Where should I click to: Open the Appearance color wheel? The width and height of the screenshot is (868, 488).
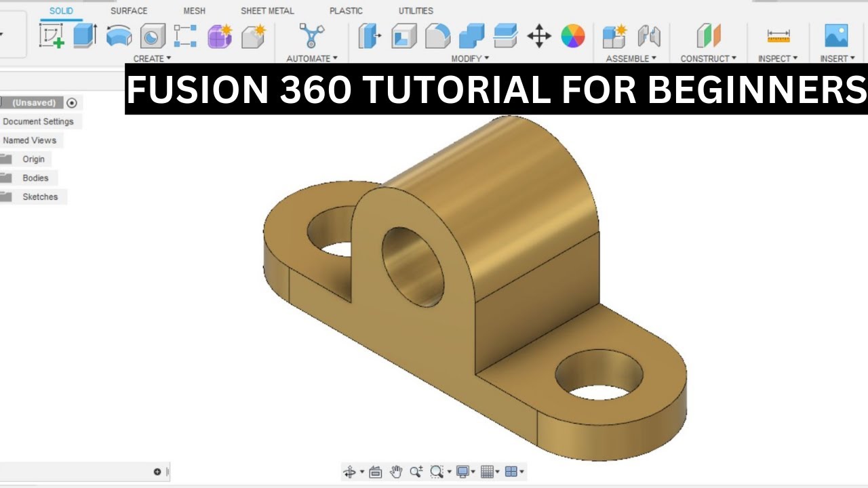(x=573, y=36)
